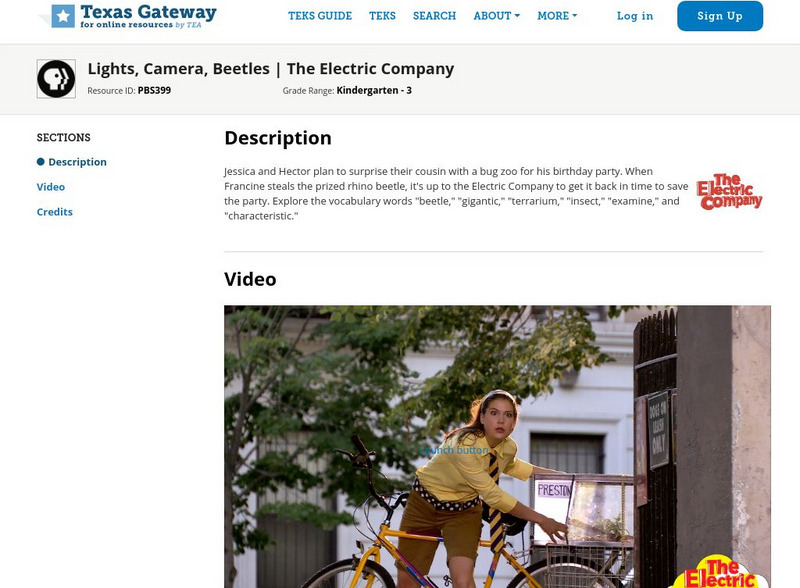Expand the MORE dropdown menu
Image resolution: width=800 pixels, height=588 pixels.
[557, 16]
